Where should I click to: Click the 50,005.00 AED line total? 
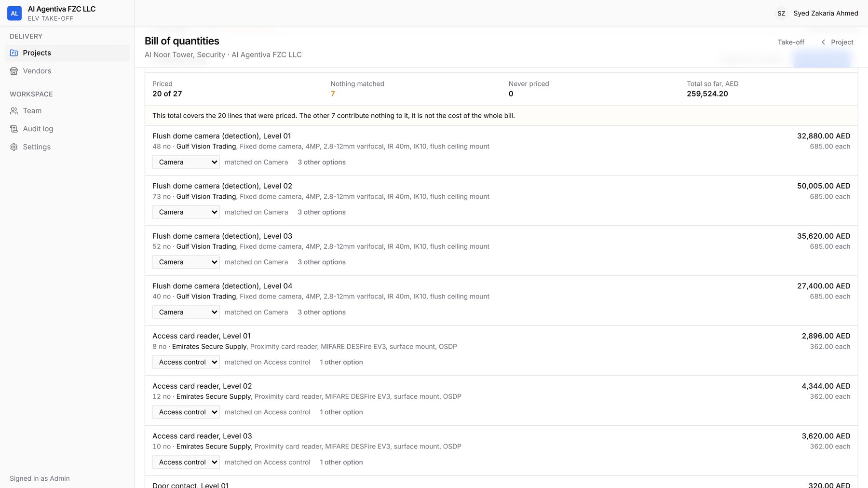pyautogui.click(x=824, y=186)
